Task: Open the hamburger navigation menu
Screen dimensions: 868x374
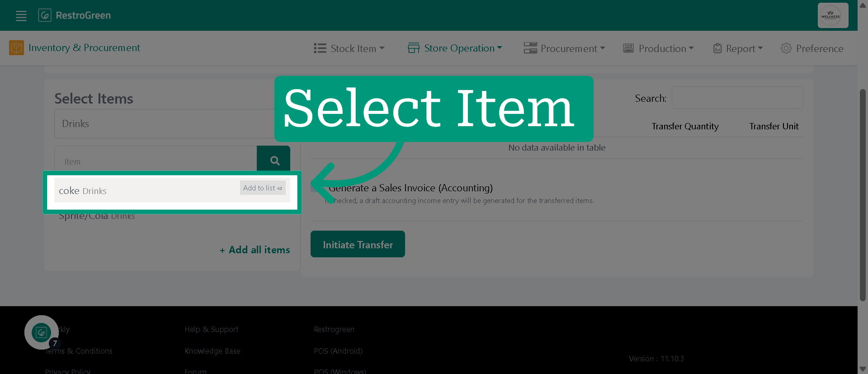Action: point(21,16)
